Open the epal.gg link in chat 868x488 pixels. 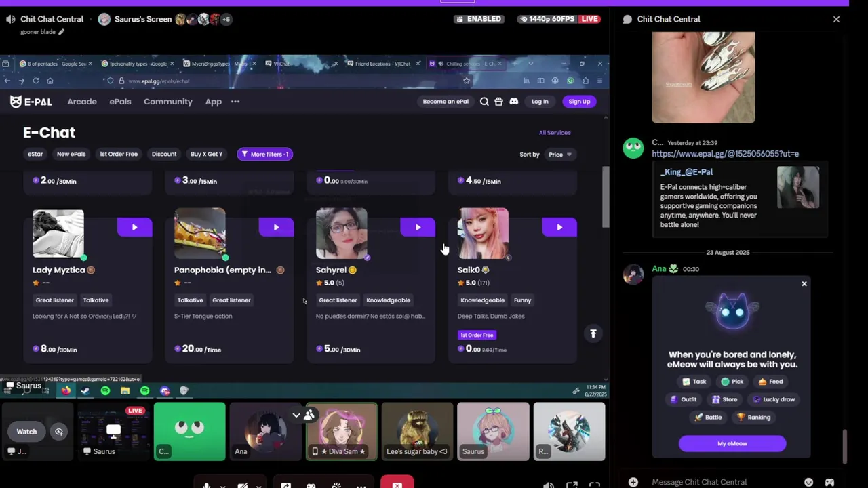tap(725, 154)
